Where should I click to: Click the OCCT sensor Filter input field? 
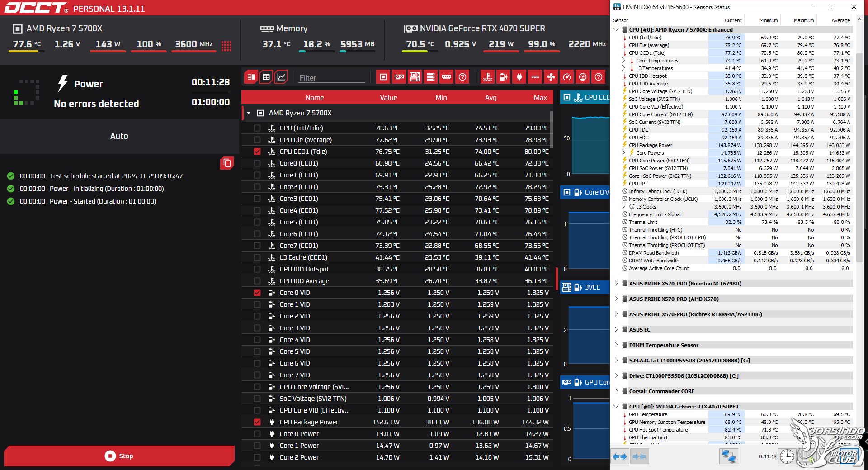tap(332, 78)
